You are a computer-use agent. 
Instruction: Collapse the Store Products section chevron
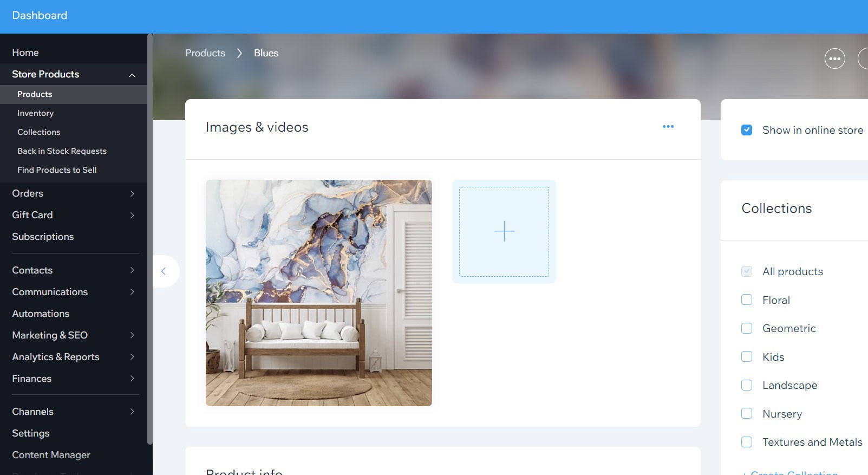point(132,75)
